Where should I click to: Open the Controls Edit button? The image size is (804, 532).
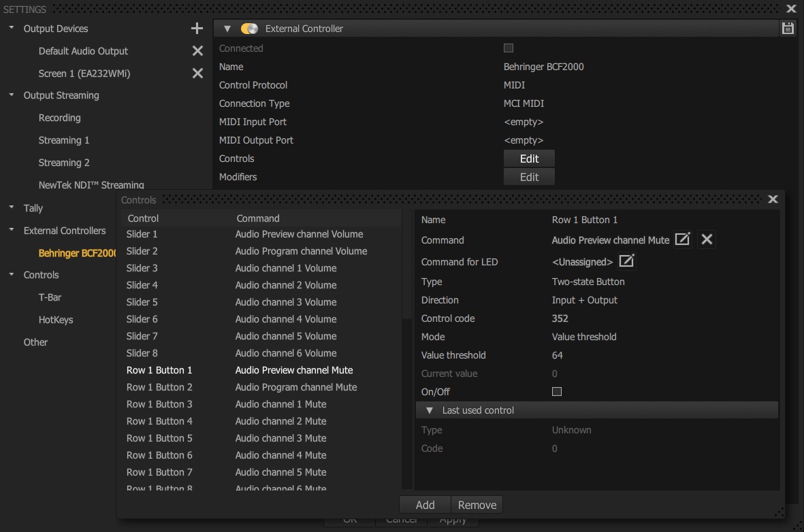coord(529,159)
